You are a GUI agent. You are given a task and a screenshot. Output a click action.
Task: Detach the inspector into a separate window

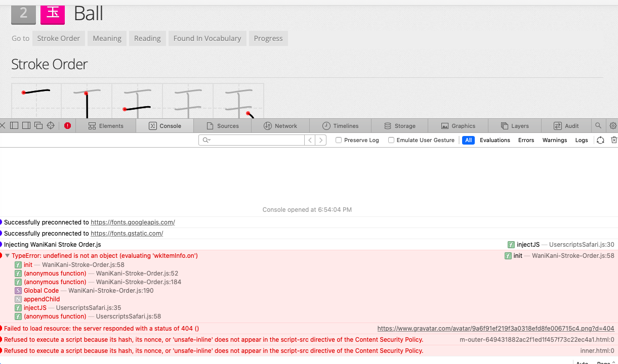click(x=38, y=125)
